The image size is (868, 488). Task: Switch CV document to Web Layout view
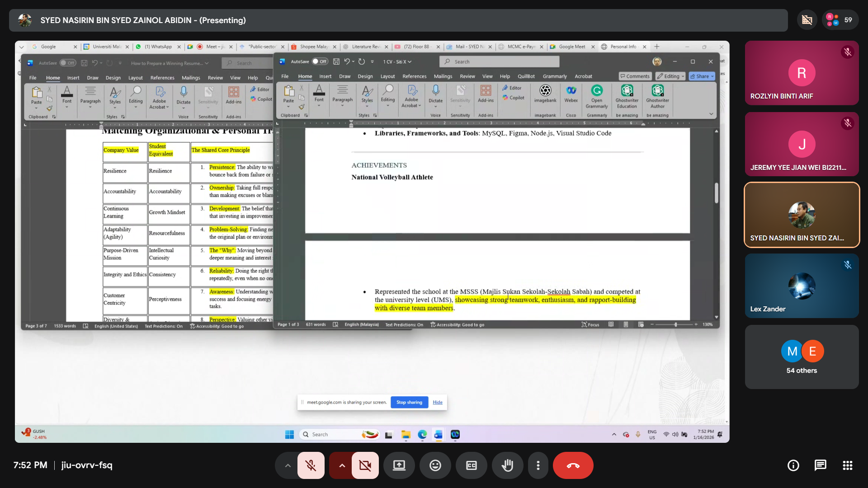coord(641,324)
